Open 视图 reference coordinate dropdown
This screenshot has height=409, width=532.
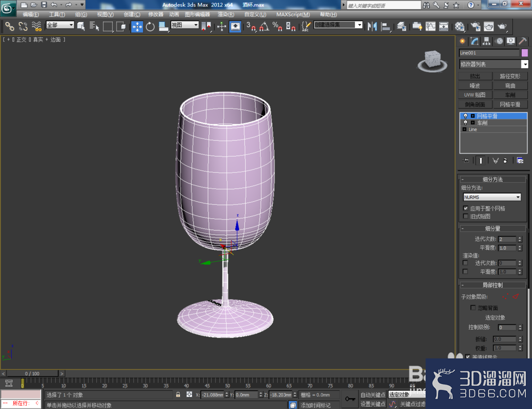pyautogui.click(x=185, y=25)
